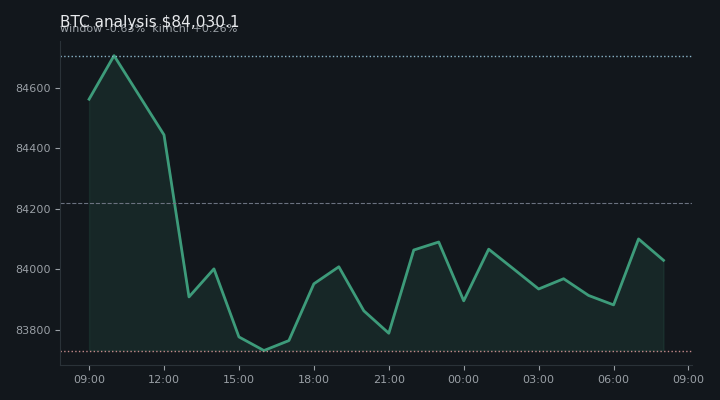Click the "83800" price axis label
720x400 pixels.
pyautogui.click(x=33, y=330)
